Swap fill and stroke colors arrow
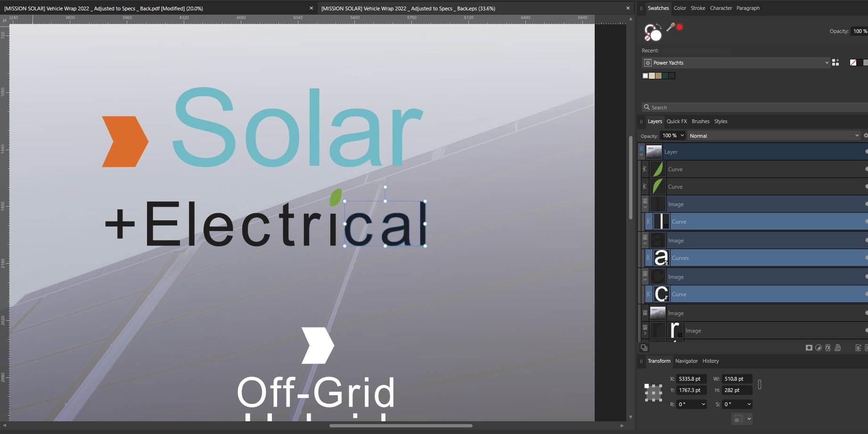Image resolution: width=868 pixels, height=434 pixels. click(x=658, y=27)
